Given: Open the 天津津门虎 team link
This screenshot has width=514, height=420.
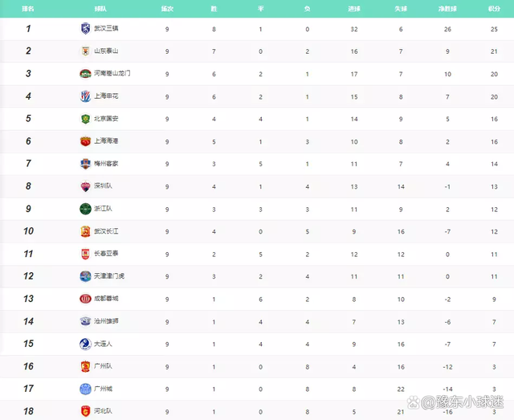Looking at the screenshot, I should [x=109, y=276].
